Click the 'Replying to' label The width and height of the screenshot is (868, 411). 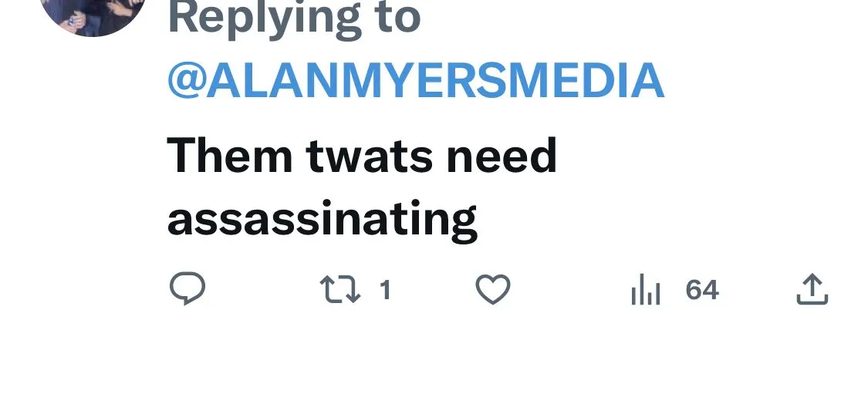(294, 18)
